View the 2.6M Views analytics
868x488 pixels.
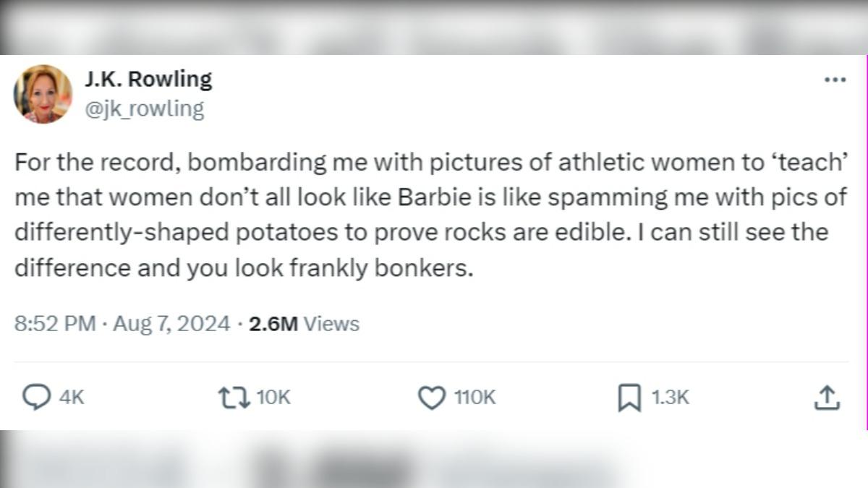(x=304, y=324)
